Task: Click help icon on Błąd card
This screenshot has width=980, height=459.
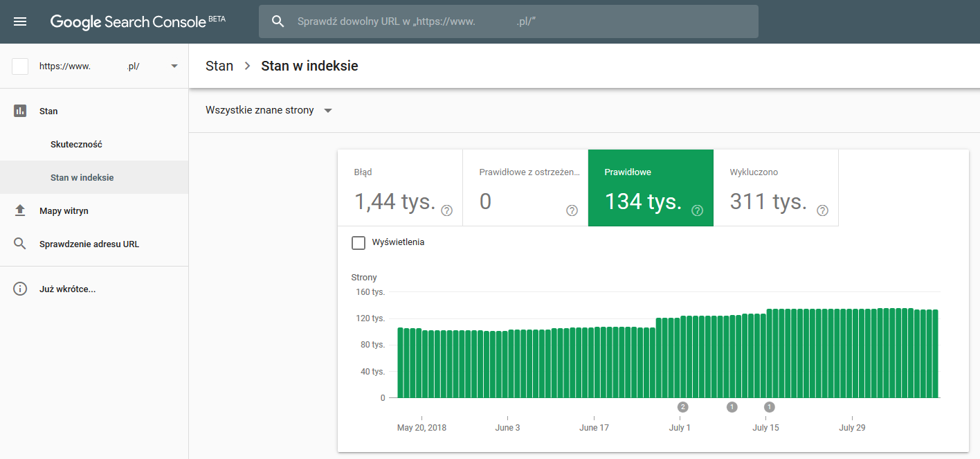Action: tap(446, 210)
